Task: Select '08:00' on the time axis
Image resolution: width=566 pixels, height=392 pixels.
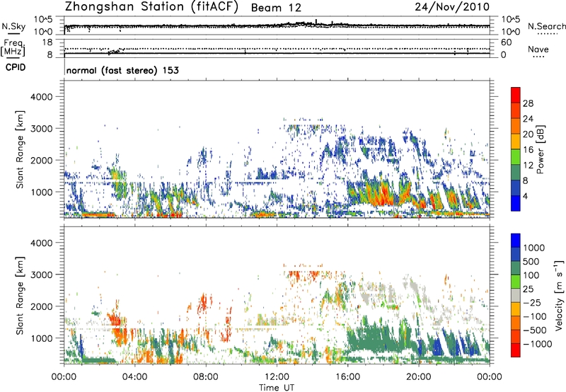Action: point(206,377)
